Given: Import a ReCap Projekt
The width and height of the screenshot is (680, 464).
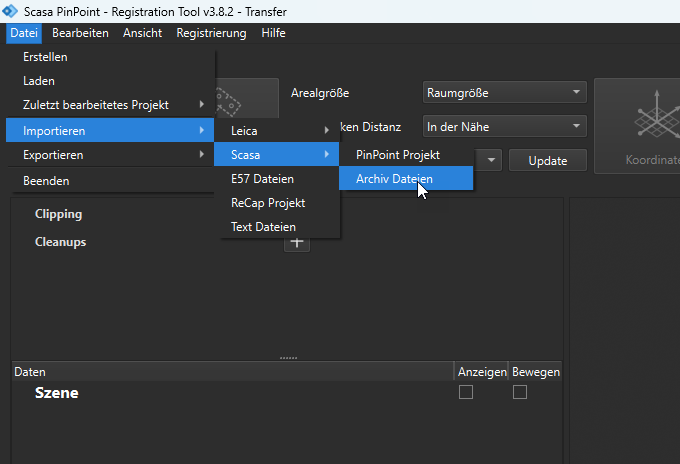Looking at the screenshot, I should [x=277, y=203].
